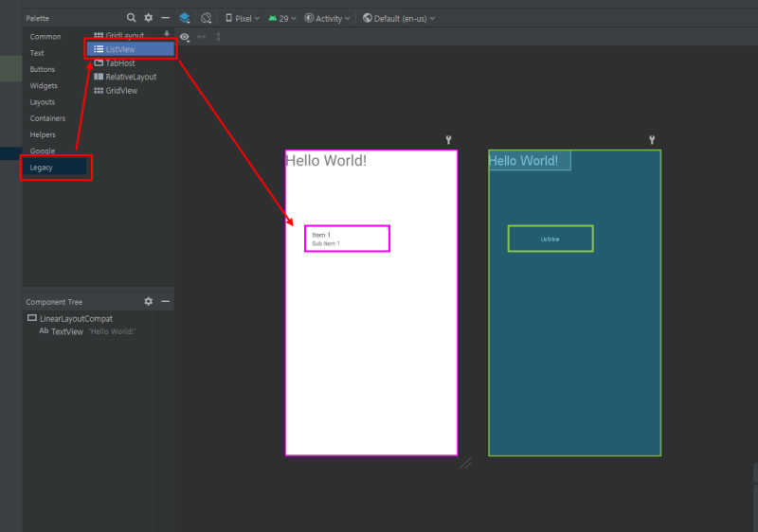Viewport: 758px width, 532px height.
Task: Expand the Activity theme dropdown
Action: pyautogui.click(x=328, y=18)
